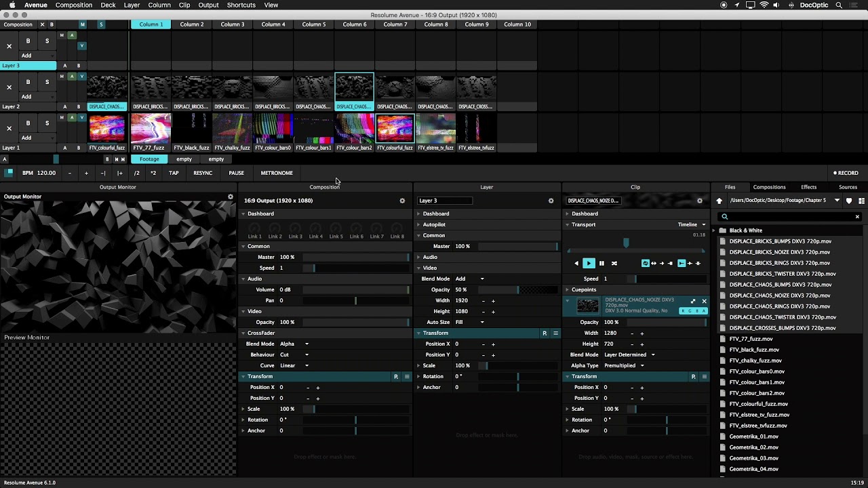Toggle the Composition S button in the header
Viewport: 868px width, 488px height.
tap(101, 24)
